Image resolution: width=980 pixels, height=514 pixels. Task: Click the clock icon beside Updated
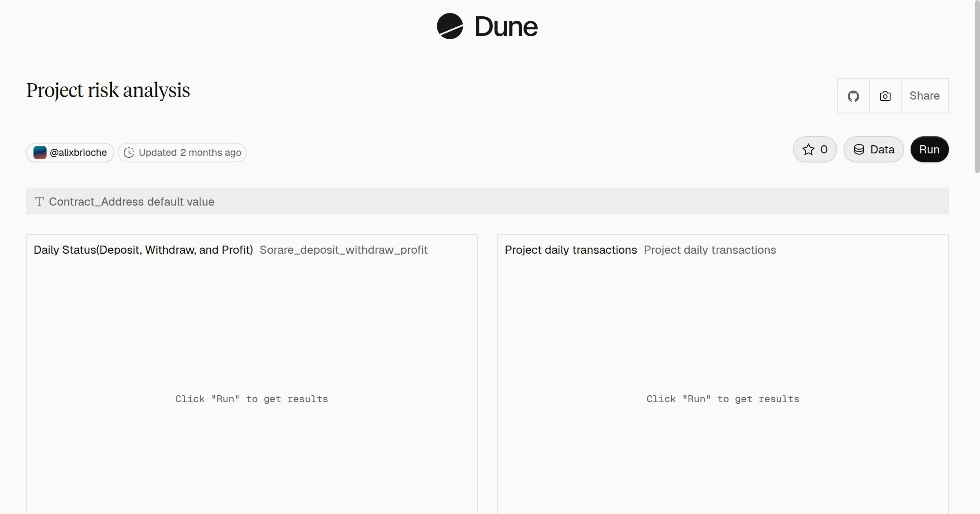tap(129, 153)
